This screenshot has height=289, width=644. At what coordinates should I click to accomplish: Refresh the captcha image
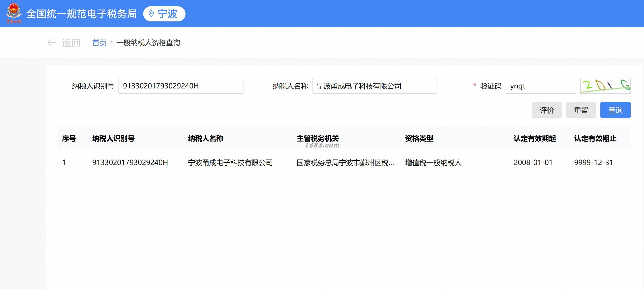tap(605, 86)
